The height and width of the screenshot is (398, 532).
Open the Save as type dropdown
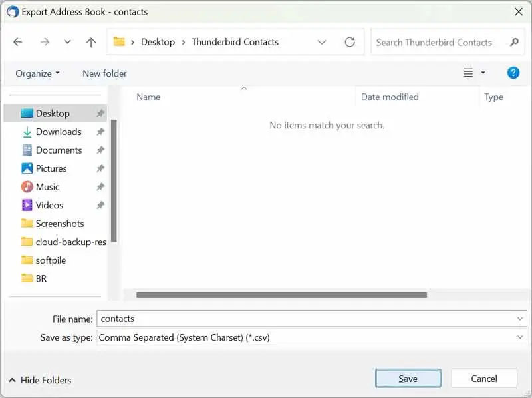tap(520, 337)
